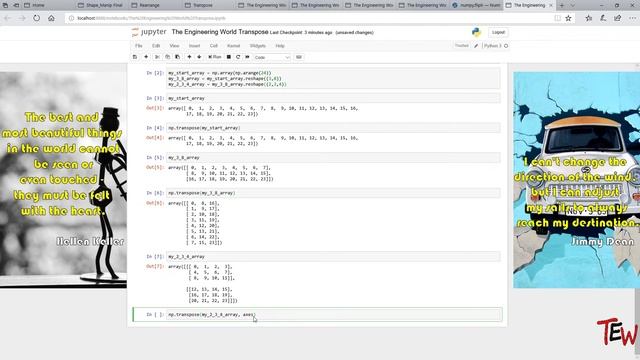Image resolution: width=640 pixels, height=360 pixels.
Task: Open browser settings and more ellipsis
Action: (x=632, y=18)
